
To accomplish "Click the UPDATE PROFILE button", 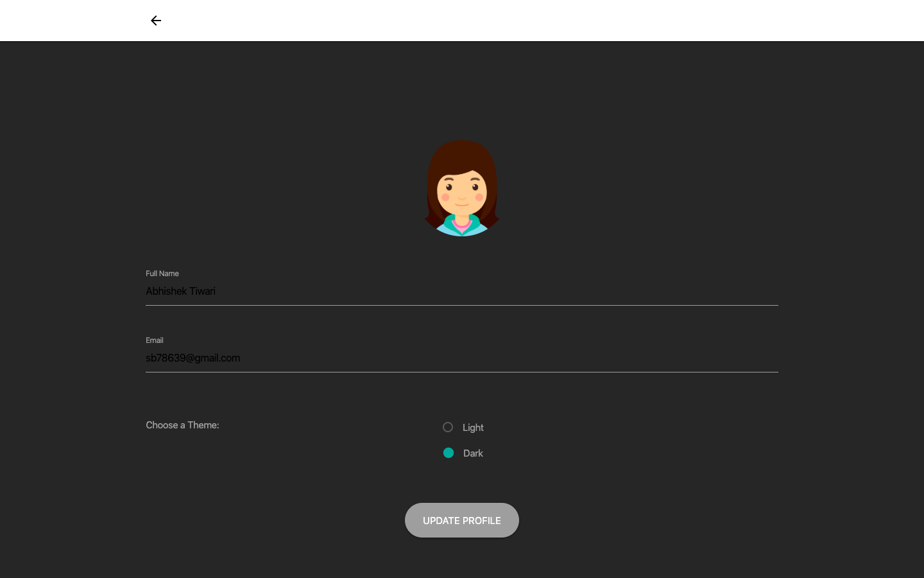I will point(462,520).
